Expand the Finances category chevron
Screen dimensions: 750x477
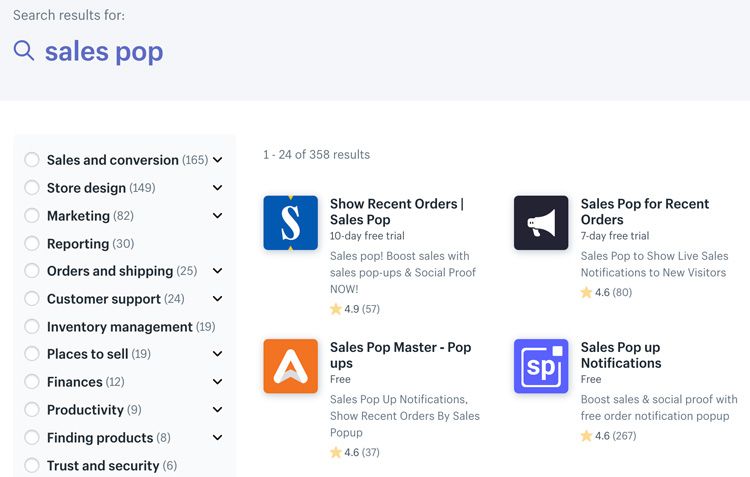(218, 382)
